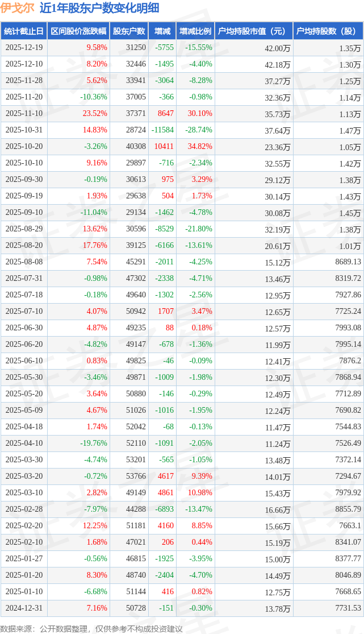Select the 2025-12-19 date cell

coord(24,48)
